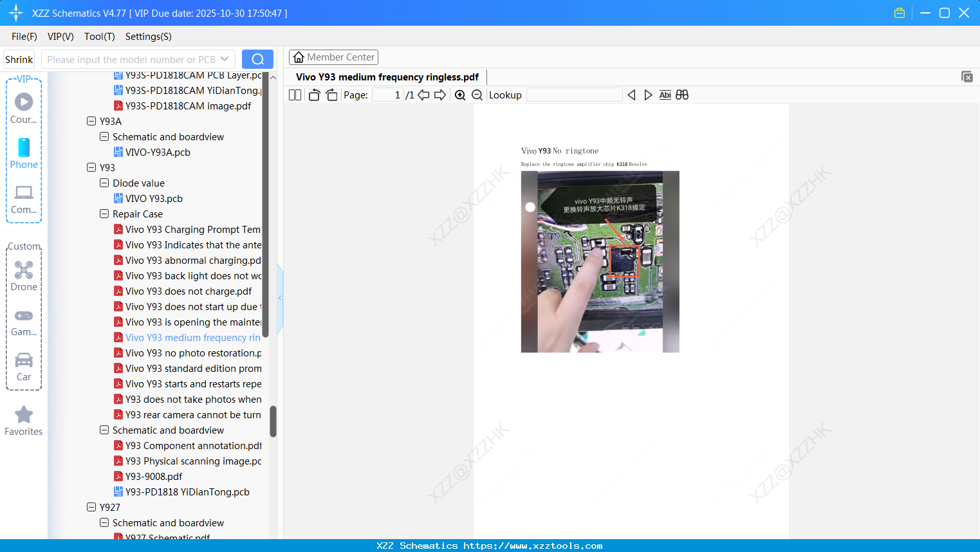Rotate the page clockwise
Image resolution: width=980 pixels, height=552 pixels.
331,95
